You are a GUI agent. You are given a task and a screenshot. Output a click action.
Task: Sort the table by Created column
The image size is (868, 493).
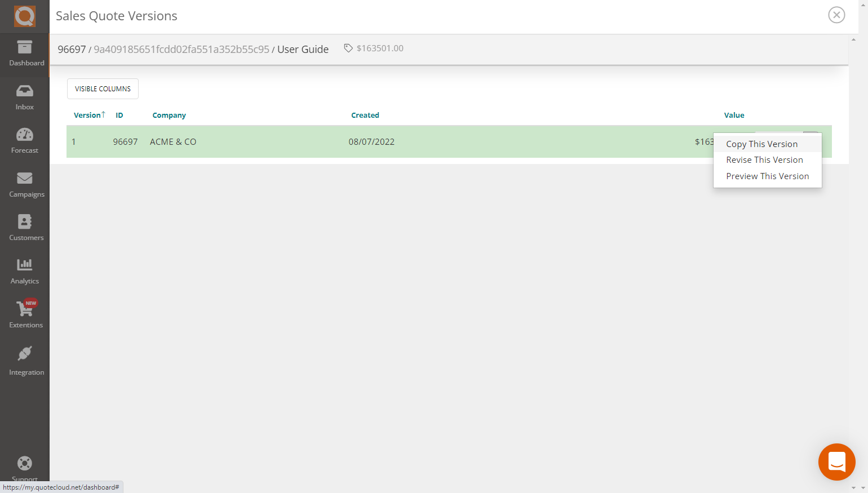(x=365, y=115)
